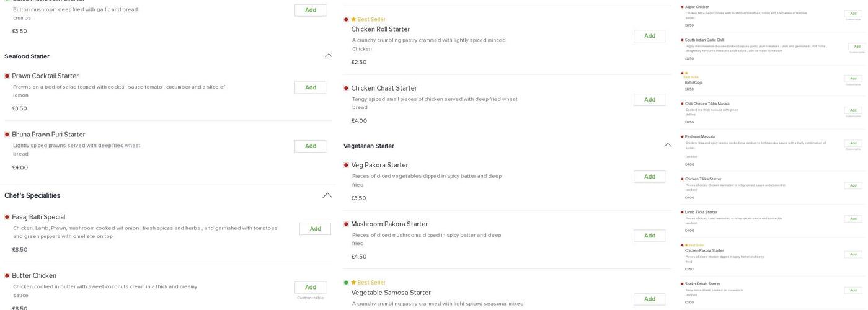Click the Best Seller star above Chicken Roll Starter
Viewport: 868px width, 310px height.
coord(353,20)
